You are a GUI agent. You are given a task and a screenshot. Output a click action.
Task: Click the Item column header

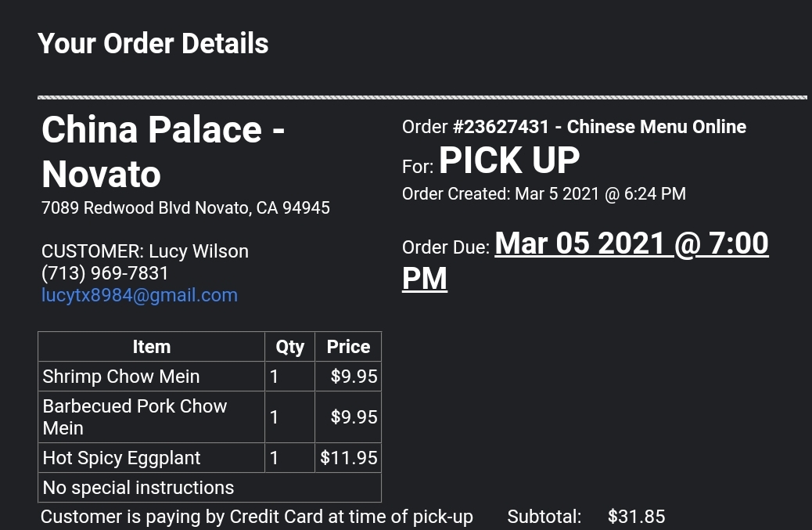tap(151, 347)
